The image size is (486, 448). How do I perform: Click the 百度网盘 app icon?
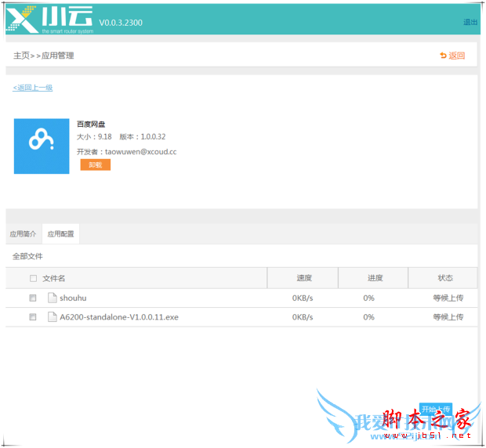42,146
